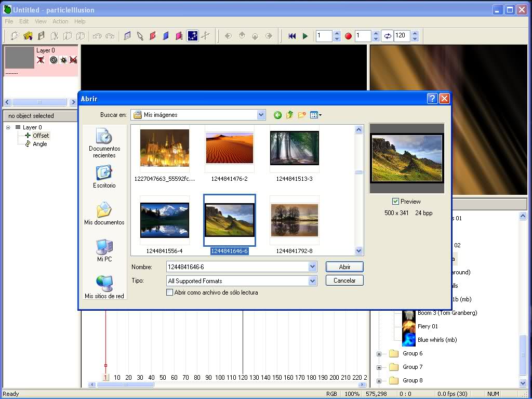
Task: Open Escritorio in the places bar
Action: (x=104, y=177)
